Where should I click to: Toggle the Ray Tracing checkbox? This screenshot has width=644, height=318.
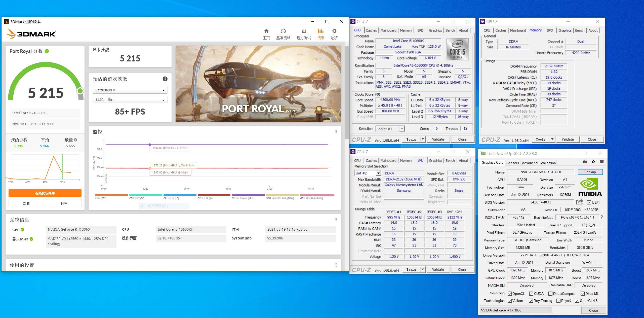pos(531,301)
